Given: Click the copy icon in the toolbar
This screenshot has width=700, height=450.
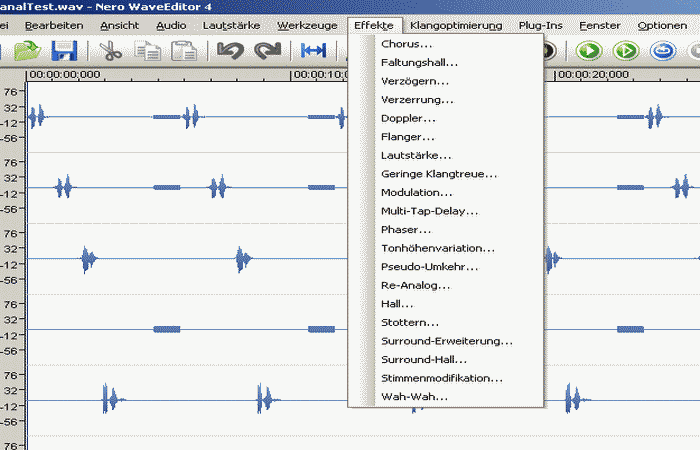Looking at the screenshot, I should pos(147,51).
